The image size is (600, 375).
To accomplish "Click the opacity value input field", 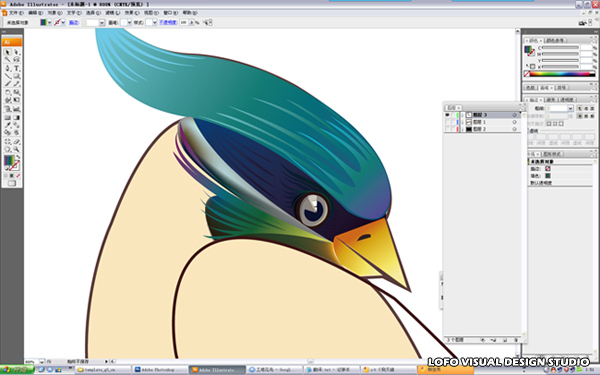I will coord(184,23).
